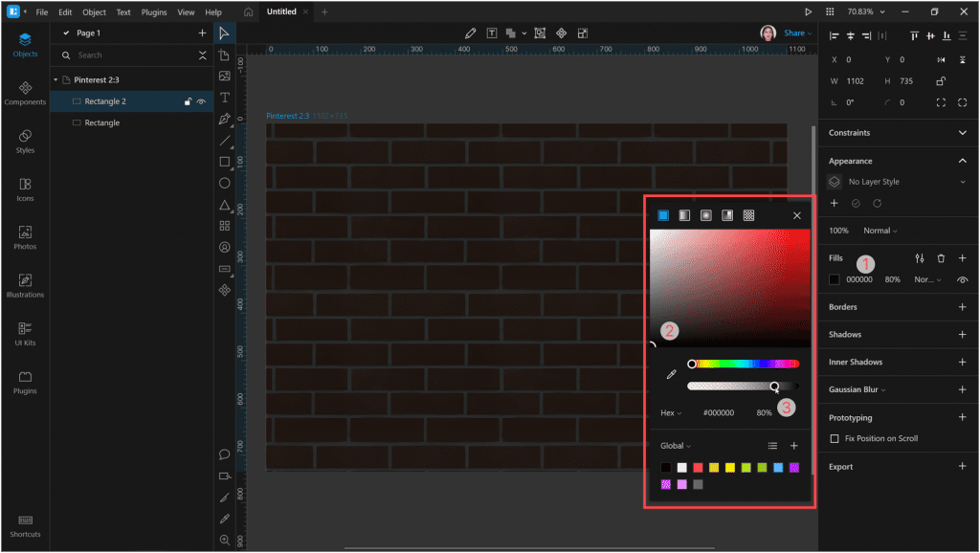Open the Normal blend mode dropdown
Viewport: 980px width, 553px height.
(x=880, y=231)
